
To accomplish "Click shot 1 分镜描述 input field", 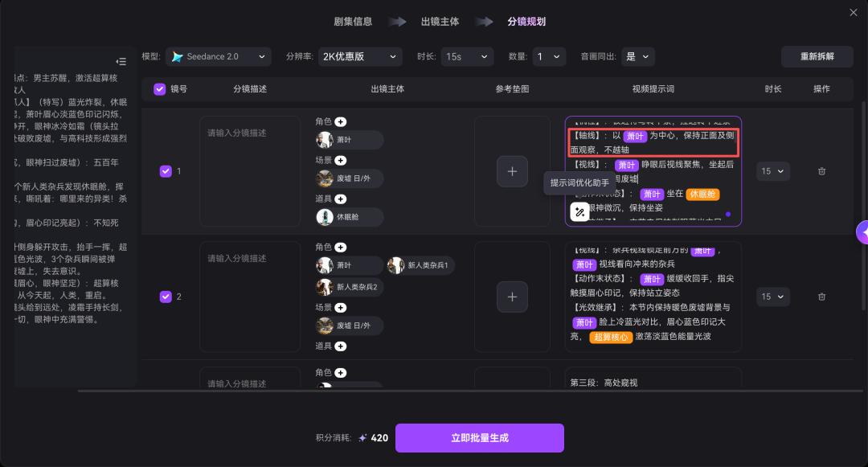I will (x=250, y=171).
